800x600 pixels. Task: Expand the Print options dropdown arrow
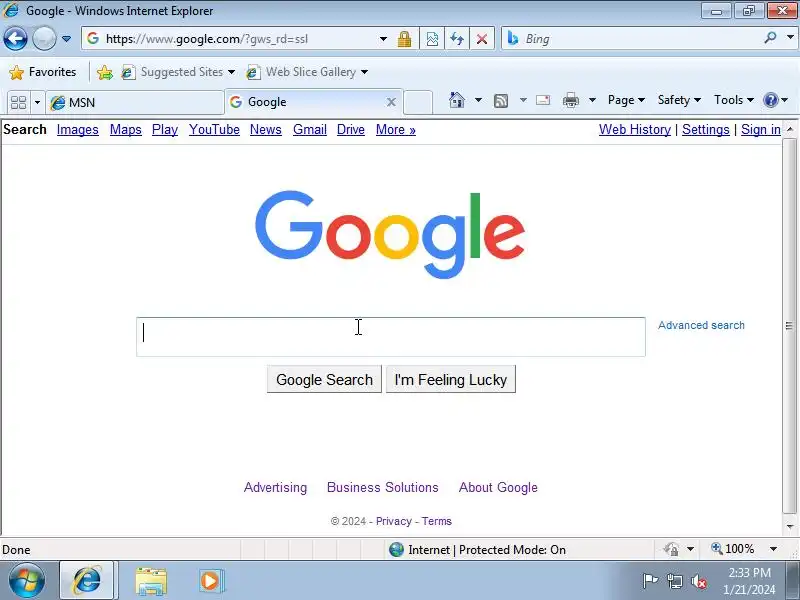point(592,100)
